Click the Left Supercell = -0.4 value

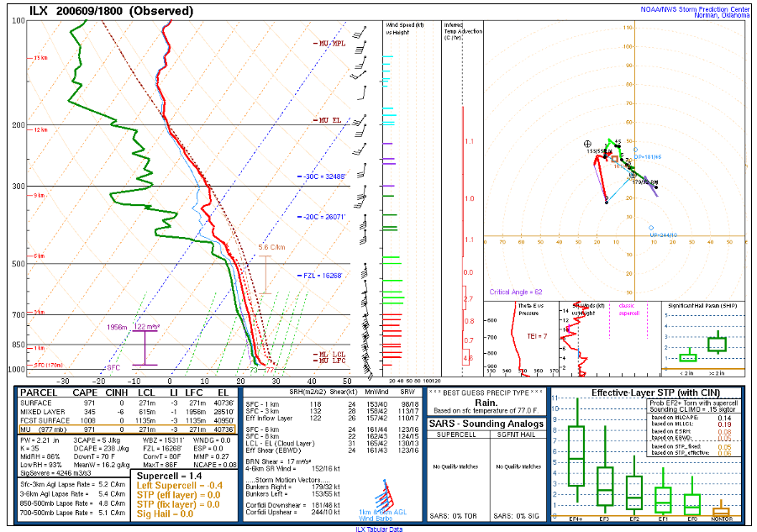[x=180, y=486]
